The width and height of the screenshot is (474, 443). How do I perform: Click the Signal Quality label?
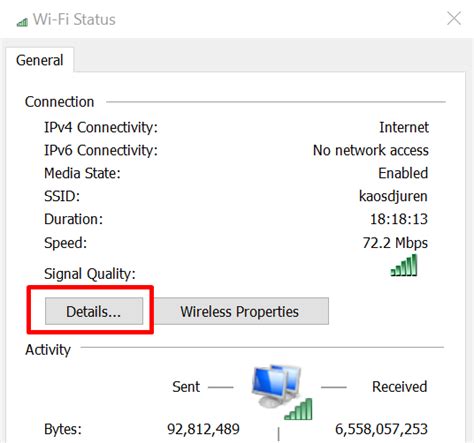pyautogui.click(x=90, y=274)
